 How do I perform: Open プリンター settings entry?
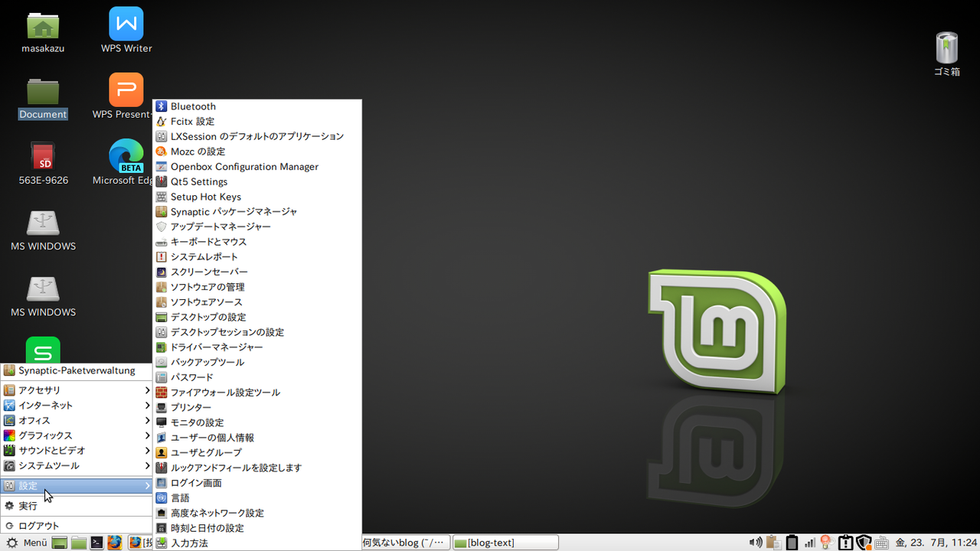click(257, 407)
